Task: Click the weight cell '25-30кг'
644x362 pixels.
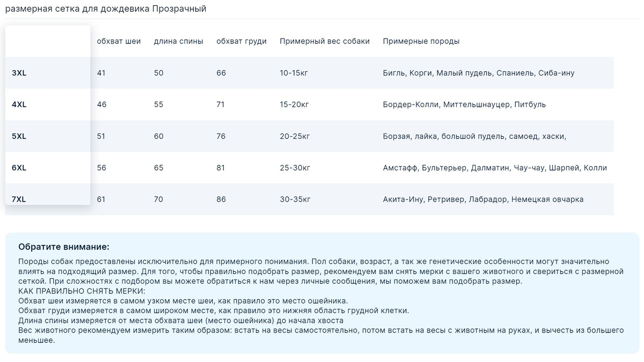Action: pos(295,168)
